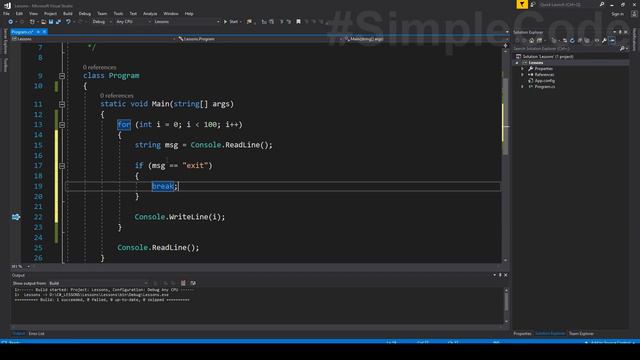Image resolution: width=640 pixels, height=360 pixels.
Task: Open the Tools menu
Action: 118,13
